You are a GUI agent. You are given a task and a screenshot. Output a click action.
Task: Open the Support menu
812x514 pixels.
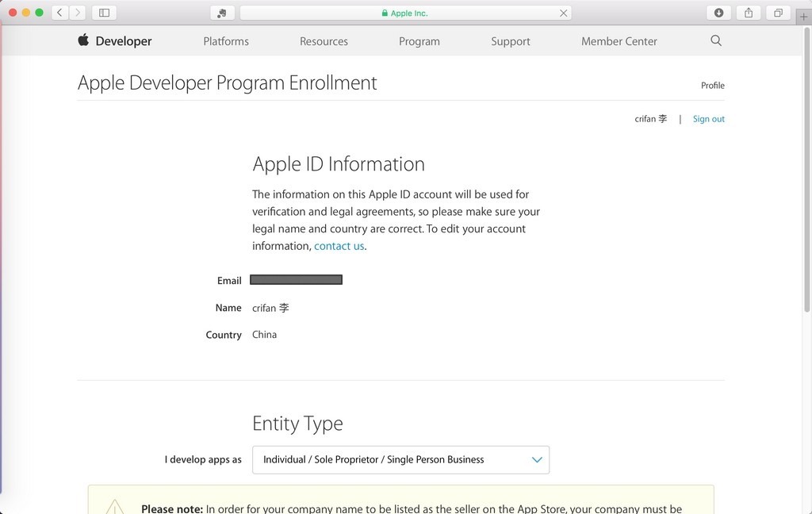[x=511, y=41]
